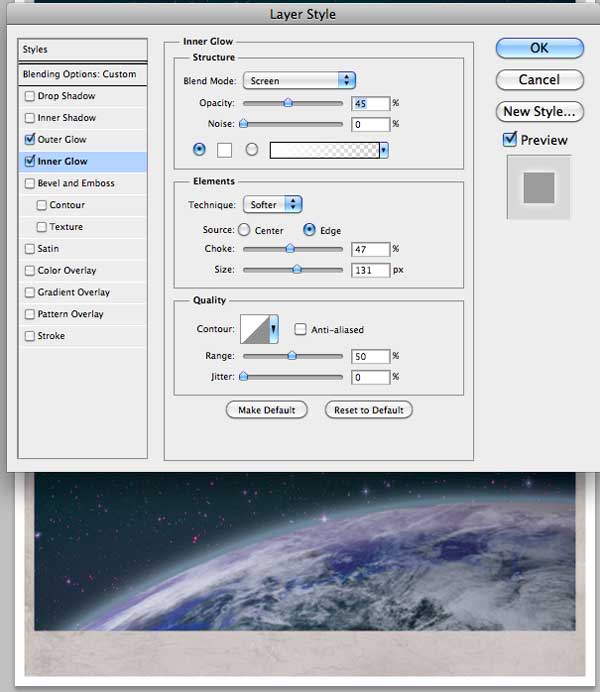The height and width of the screenshot is (692, 600).
Task: Click the Cancel button
Action: [540, 80]
